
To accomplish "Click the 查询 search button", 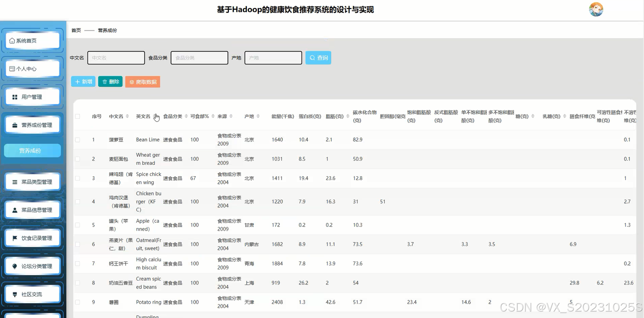I will coord(318,58).
